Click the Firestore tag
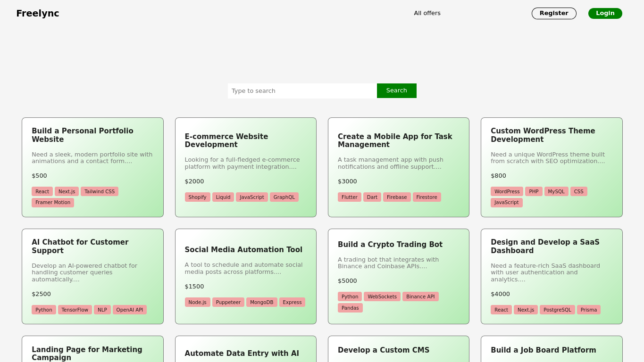 [427, 197]
